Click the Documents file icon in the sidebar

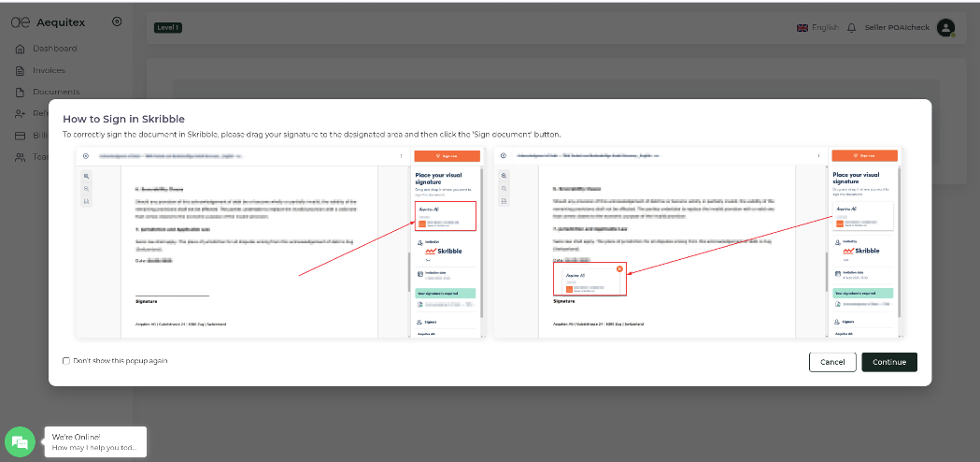20,92
